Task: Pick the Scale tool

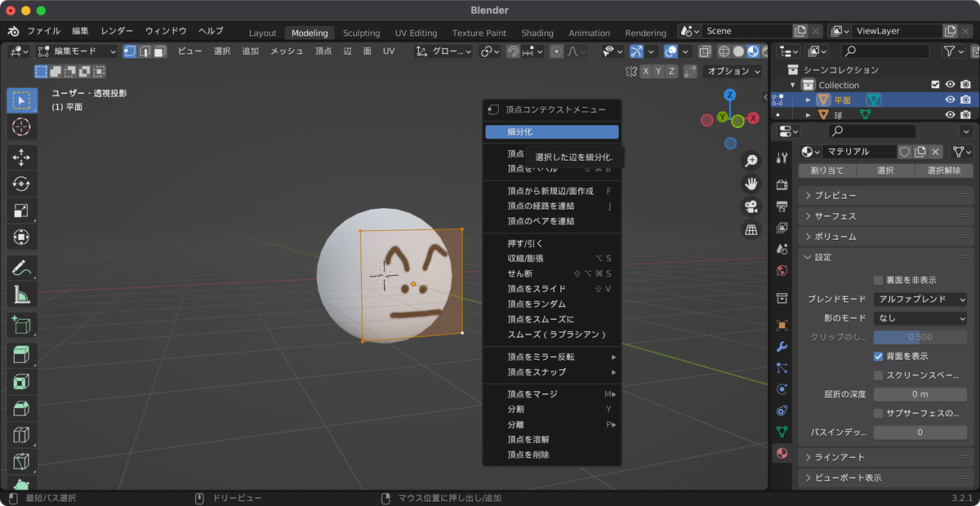Action: click(22, 211)
